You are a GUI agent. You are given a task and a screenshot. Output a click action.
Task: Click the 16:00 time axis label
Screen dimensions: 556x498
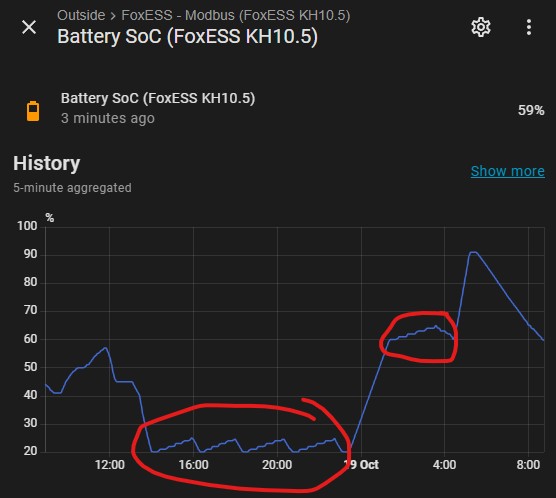point(194,465)
